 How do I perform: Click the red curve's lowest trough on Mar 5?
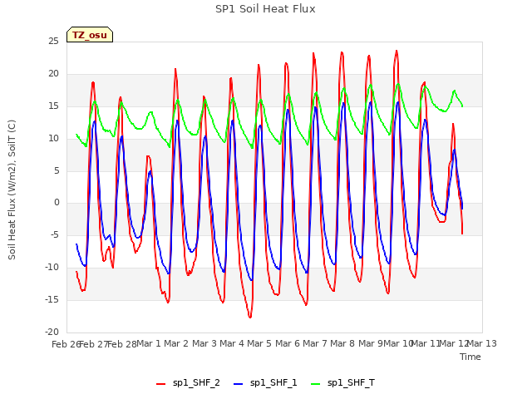(250, 317)
